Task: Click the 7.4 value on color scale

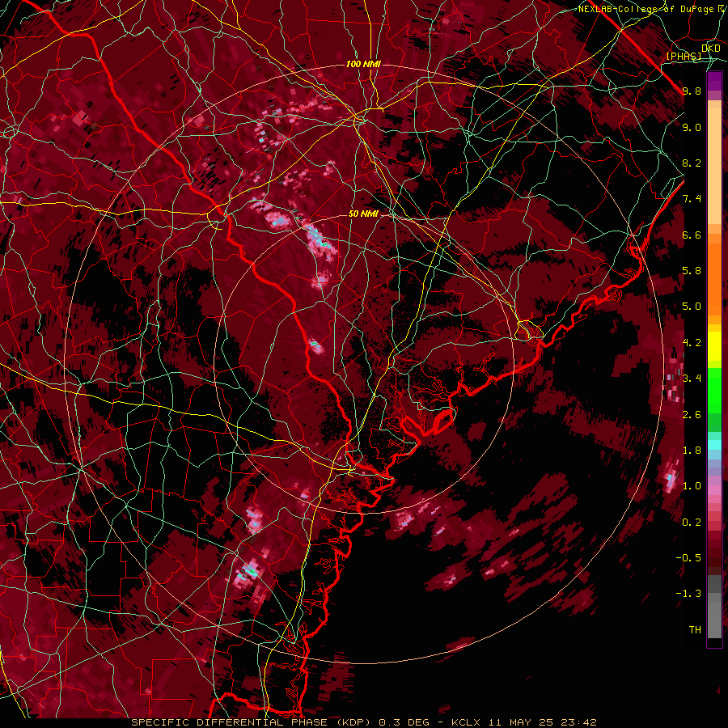Action: [692, 199]
